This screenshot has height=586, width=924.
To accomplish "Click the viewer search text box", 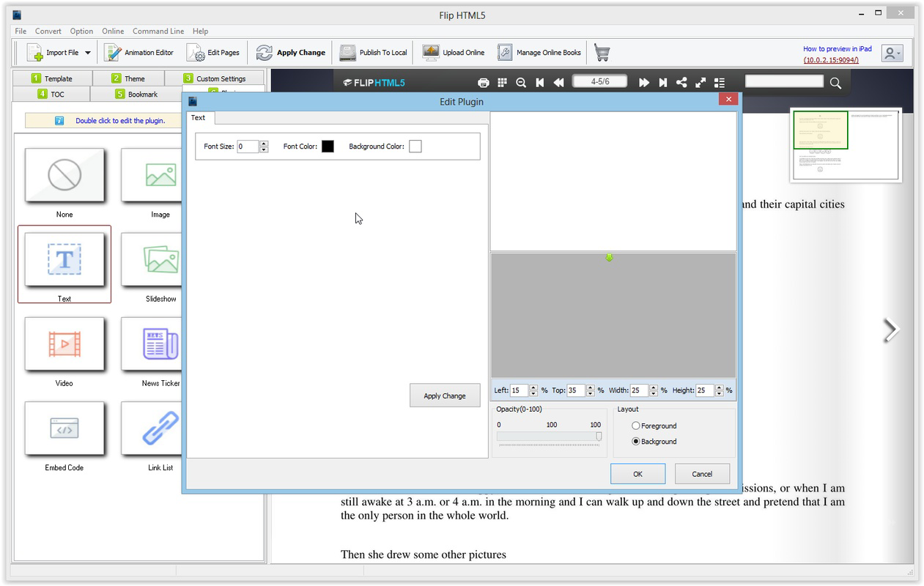I will click(x=784, y=81).
